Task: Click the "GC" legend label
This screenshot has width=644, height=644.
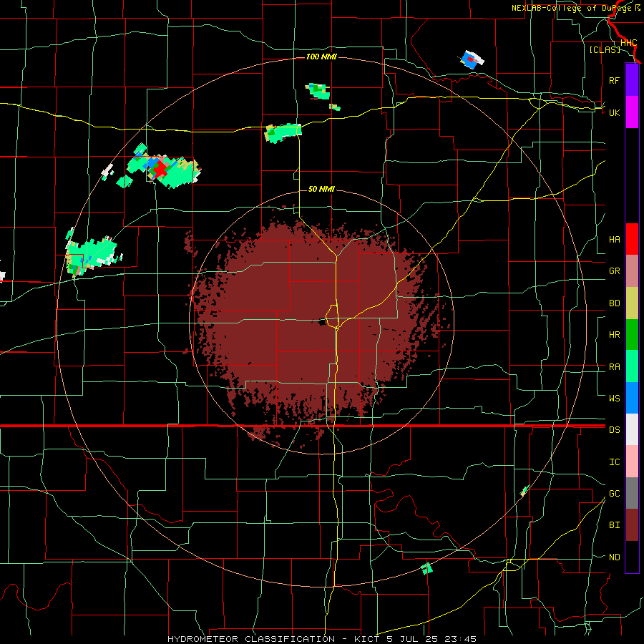Action: 614,494
